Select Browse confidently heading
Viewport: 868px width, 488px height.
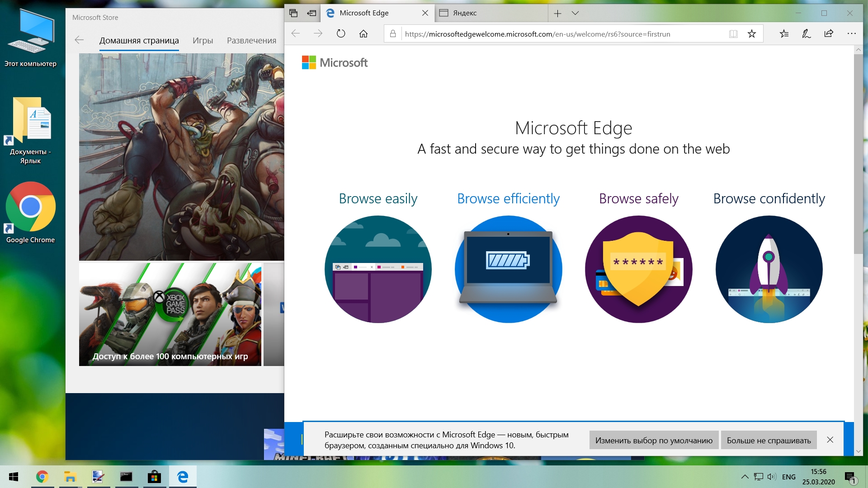point(769,198)
